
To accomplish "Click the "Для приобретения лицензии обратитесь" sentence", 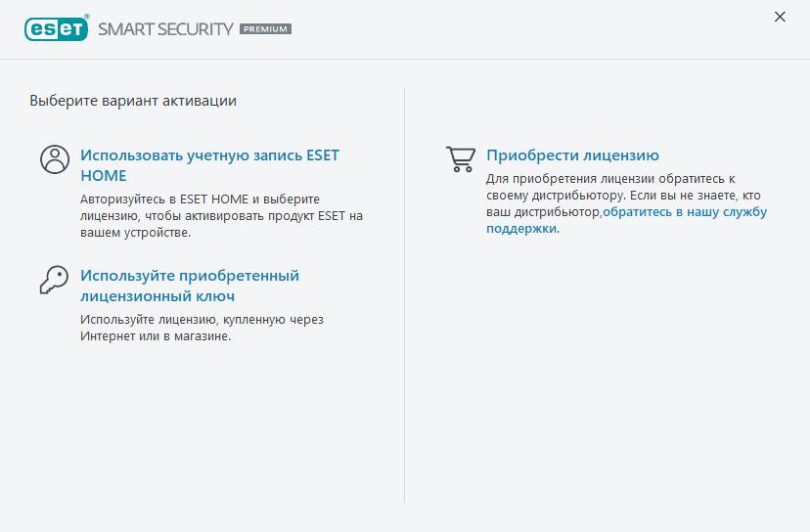I will coord(610,179).
